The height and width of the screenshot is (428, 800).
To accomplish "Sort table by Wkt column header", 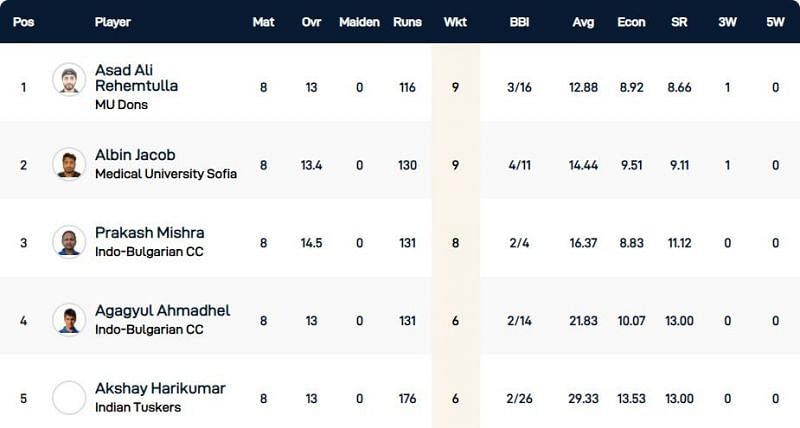I will pos(455,22).
